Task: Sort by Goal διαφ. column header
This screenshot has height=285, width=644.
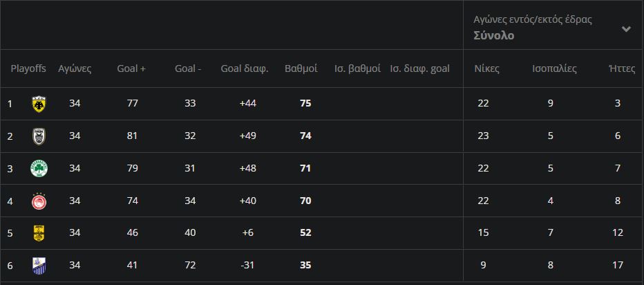Action: (245, 68)
